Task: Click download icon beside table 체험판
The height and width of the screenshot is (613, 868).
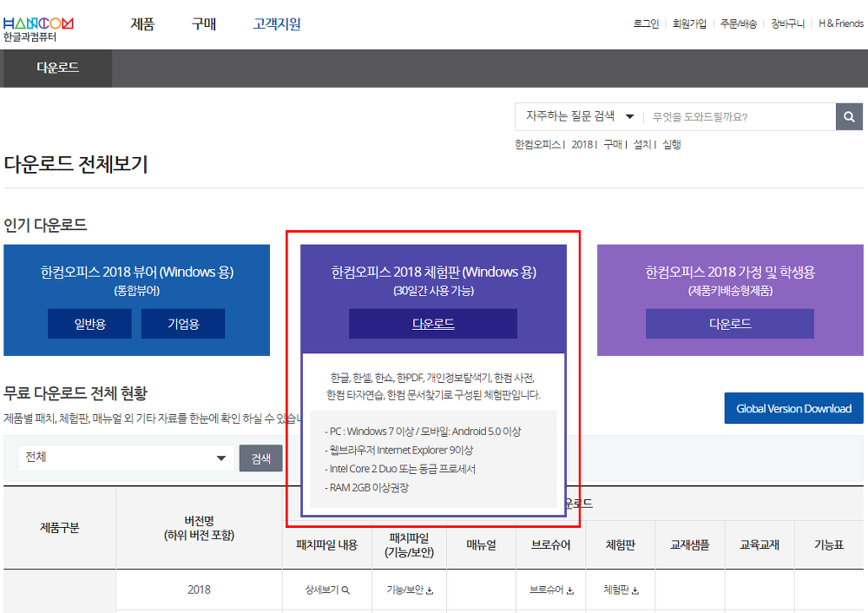Action: (635, 590)
